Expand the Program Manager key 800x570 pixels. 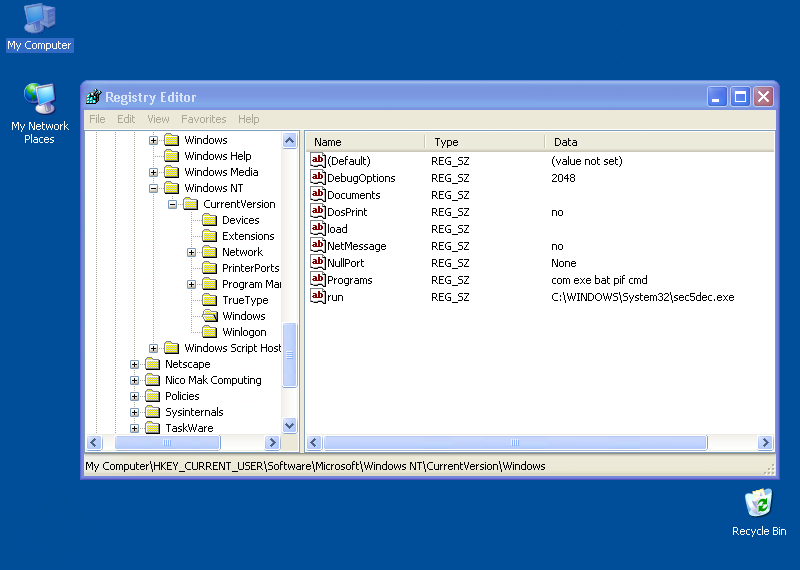[x=191, y=284]
